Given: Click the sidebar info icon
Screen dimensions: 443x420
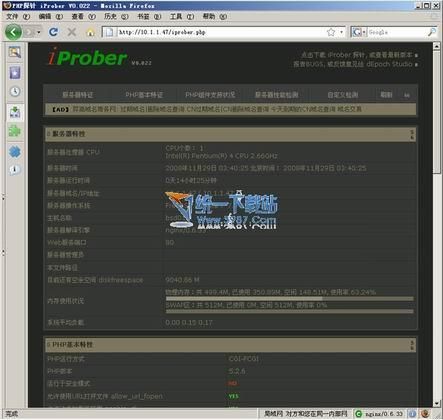Looking at the screenshot, I should pyautogui.click(x=15, y=169).
